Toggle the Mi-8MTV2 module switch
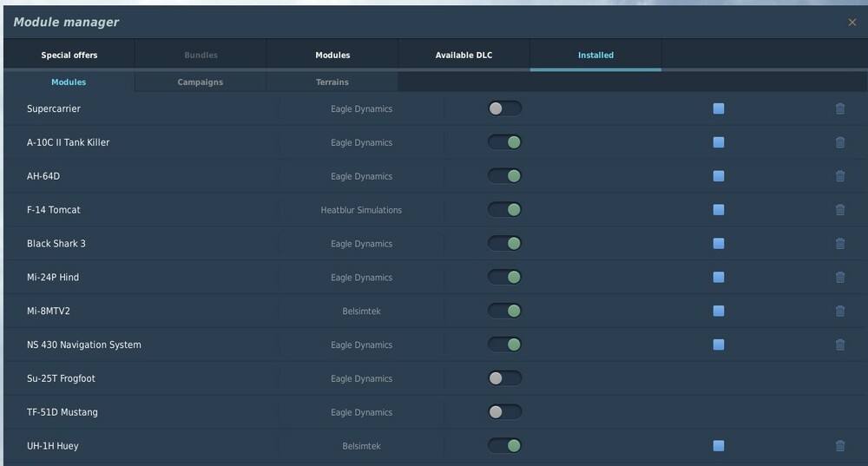This screenshot has width=868, height=466. 505,311
